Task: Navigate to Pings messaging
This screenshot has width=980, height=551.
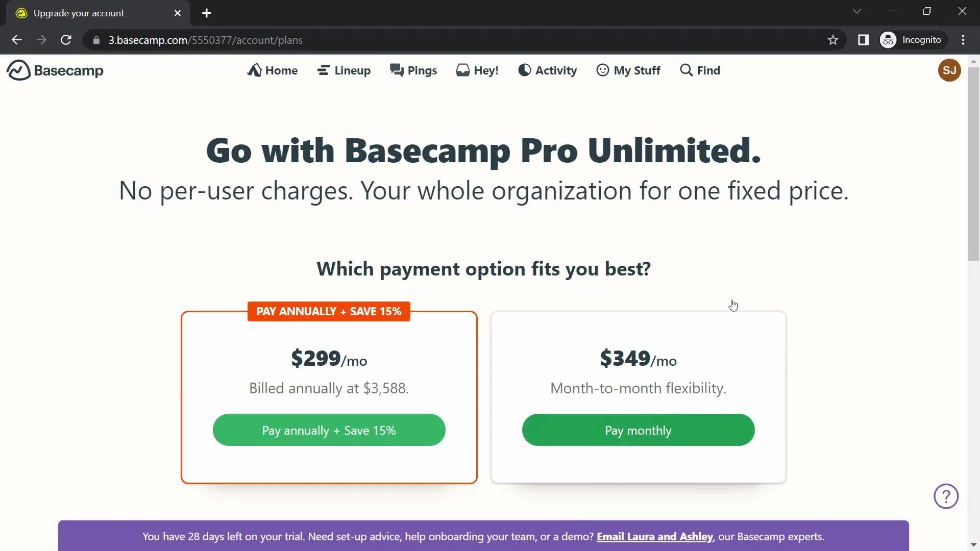Action: pos(413,69)
